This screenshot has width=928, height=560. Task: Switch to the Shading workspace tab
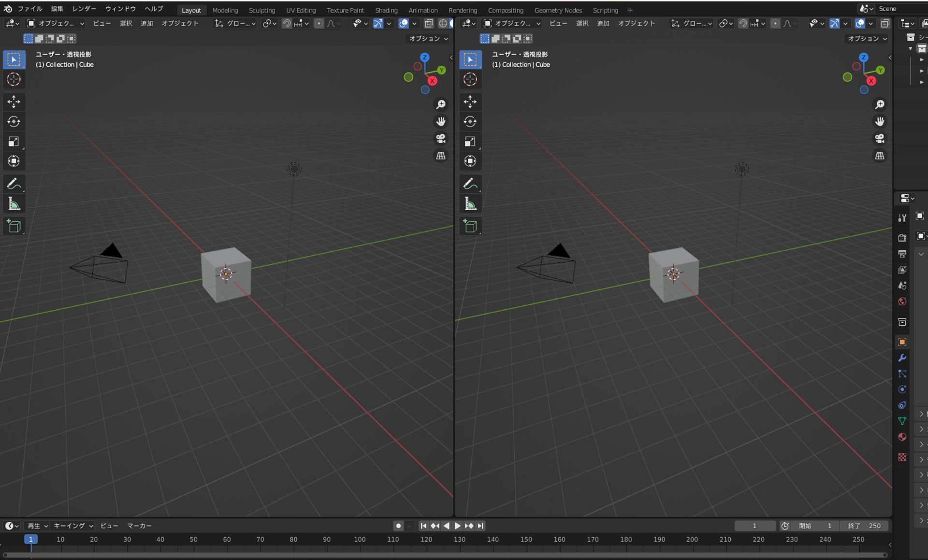coord(386,10)
